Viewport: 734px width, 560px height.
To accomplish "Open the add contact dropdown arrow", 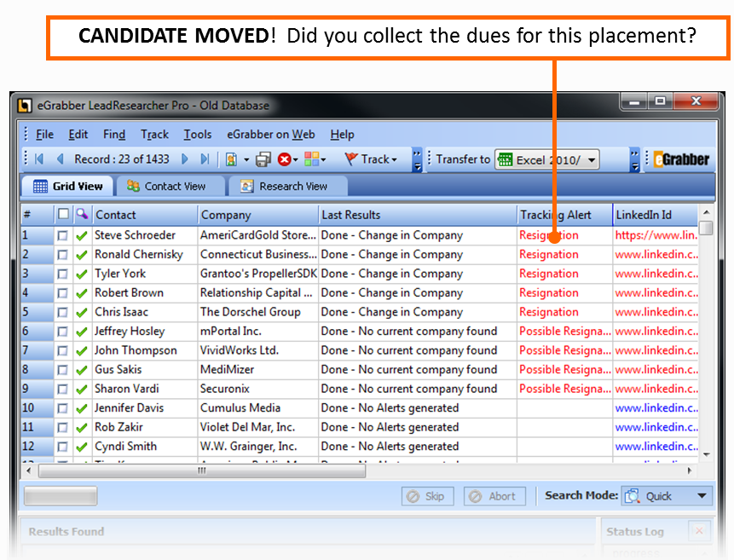I will [x=246, y=160].
